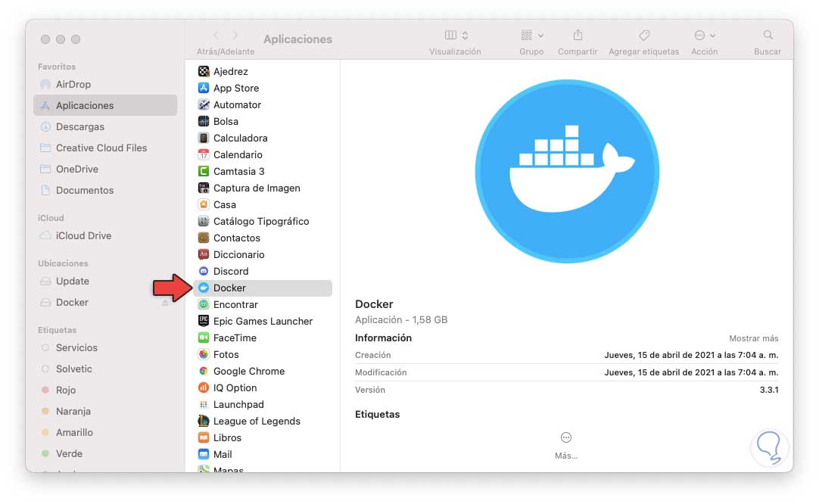Go forward with the Adelante arrow
This screenshot has width=819, height=504.
235,35
